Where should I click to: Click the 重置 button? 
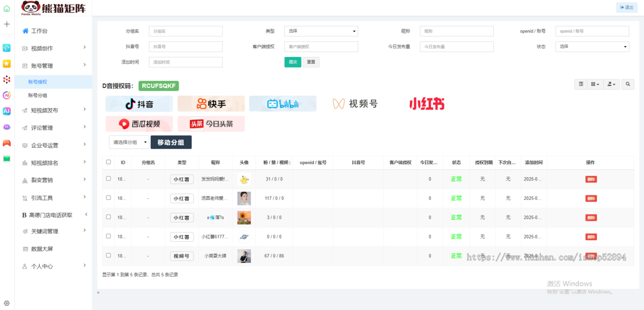pyautogui.click(x=311, y=62)
